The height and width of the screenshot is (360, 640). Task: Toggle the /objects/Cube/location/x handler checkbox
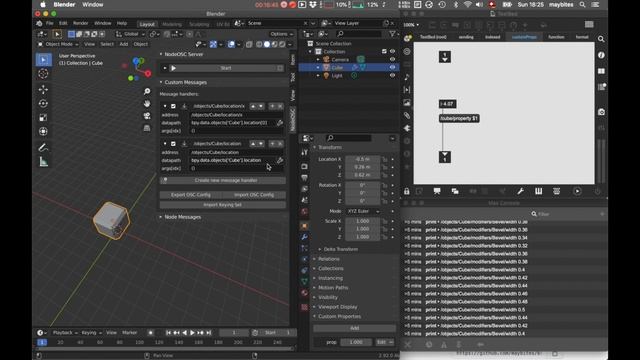(x=173, y=106)
